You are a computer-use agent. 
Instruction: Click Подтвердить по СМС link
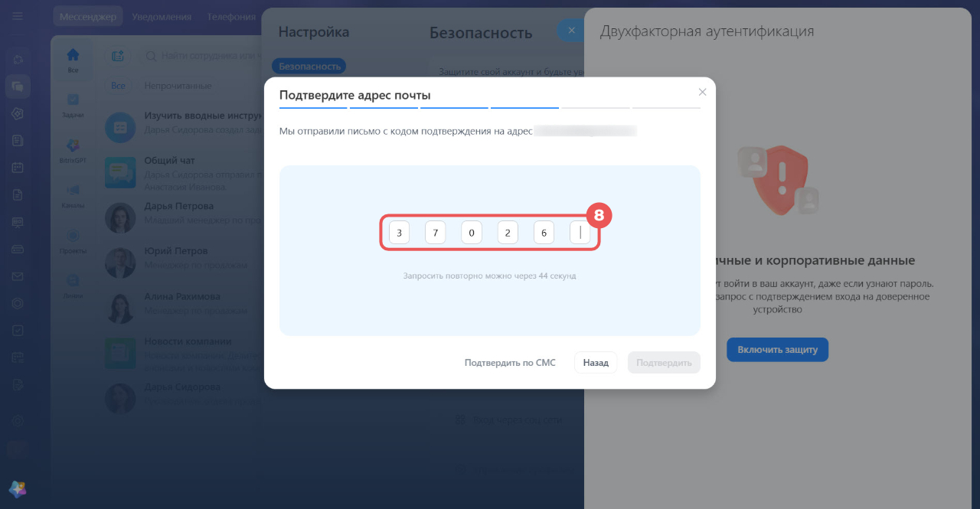510,363
